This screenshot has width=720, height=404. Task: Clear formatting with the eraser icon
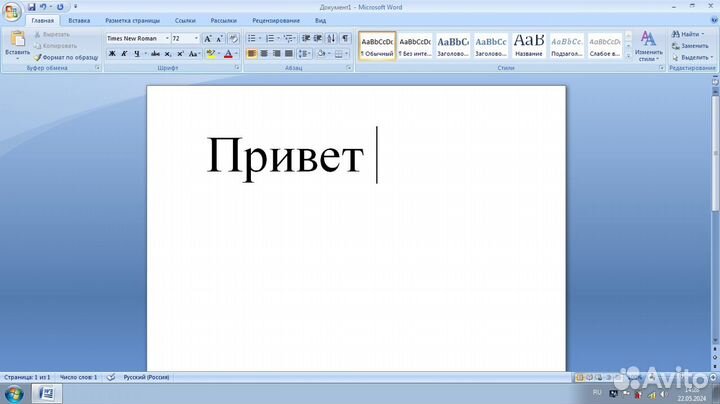coord(233,39)
